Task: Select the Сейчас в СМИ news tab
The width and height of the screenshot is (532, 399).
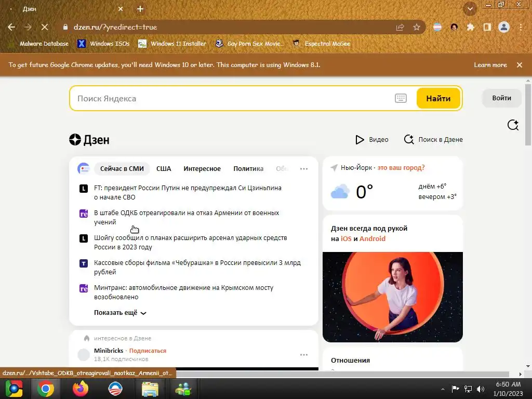Action: click(x=122, y=169)
